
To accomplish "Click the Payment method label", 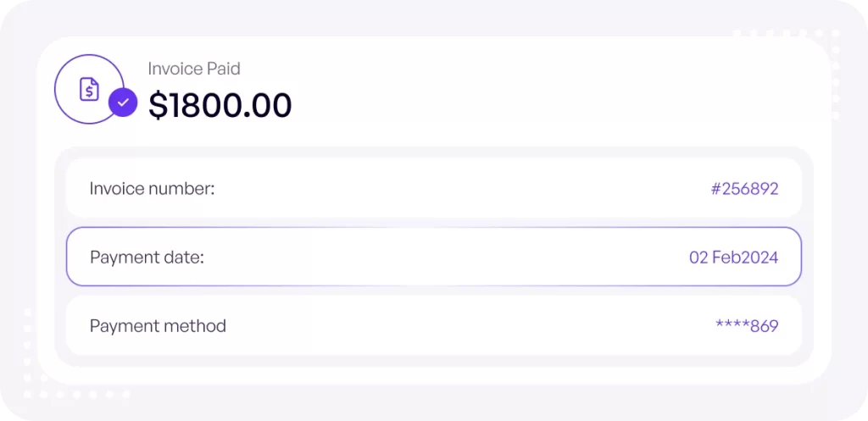I will [158, 326].
